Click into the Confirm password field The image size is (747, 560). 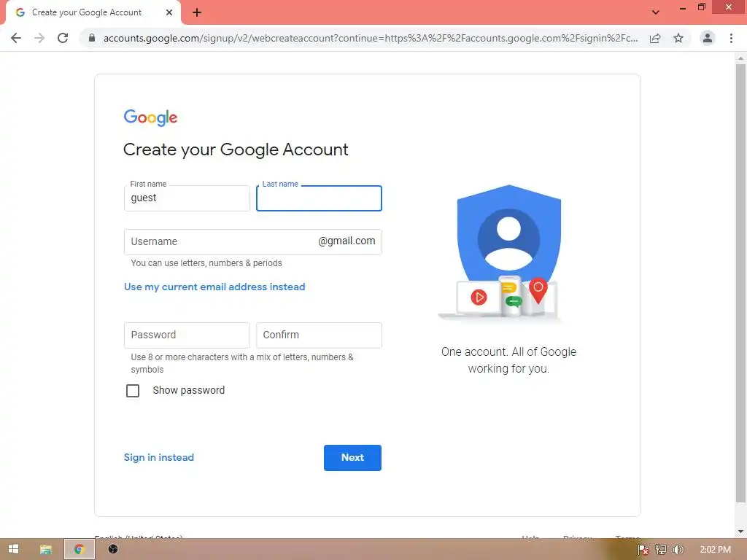(x=320, y=335)
